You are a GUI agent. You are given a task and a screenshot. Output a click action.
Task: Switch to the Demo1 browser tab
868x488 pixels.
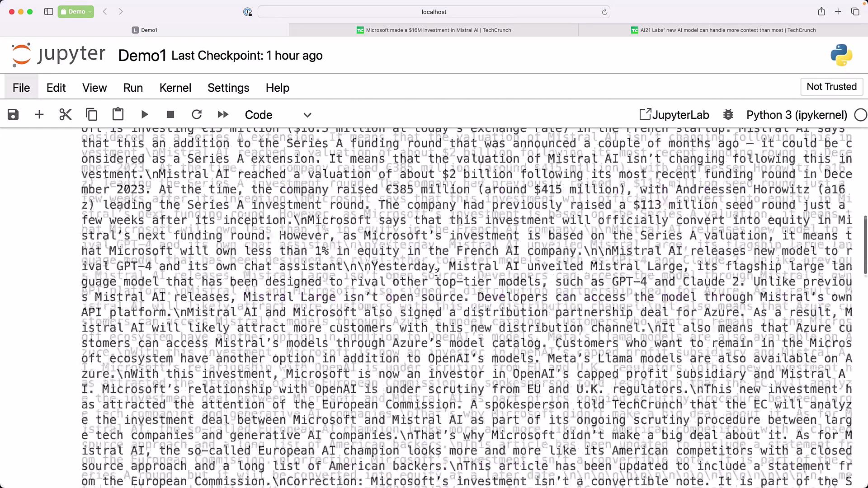tap(145, 30)
